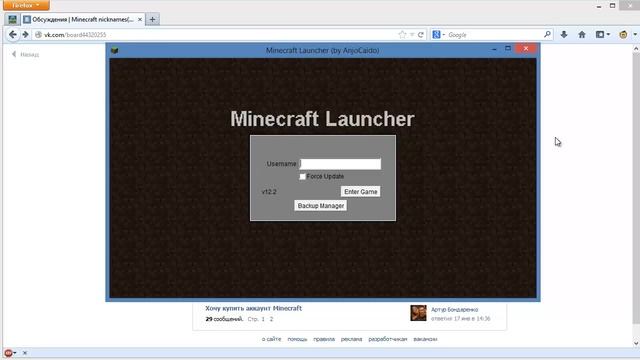Open the bookmarks menu icon
640x360 pixels.
coord(600,35)
